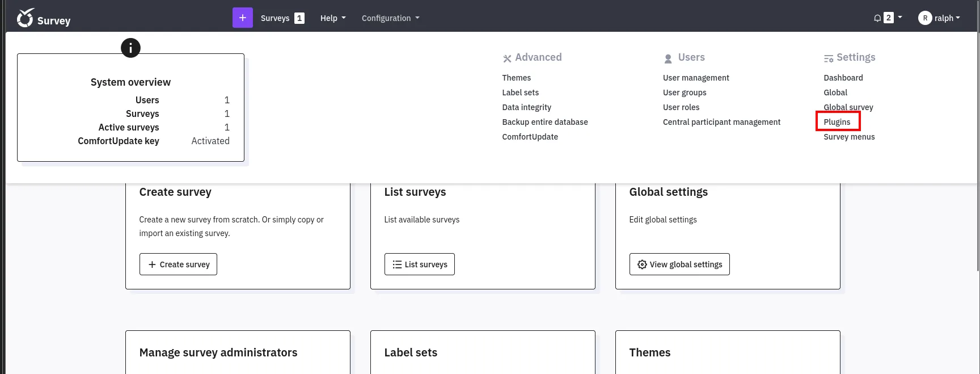Open the notifications bell icon
This screenshot has width=980, height=374.
point(877,18)
